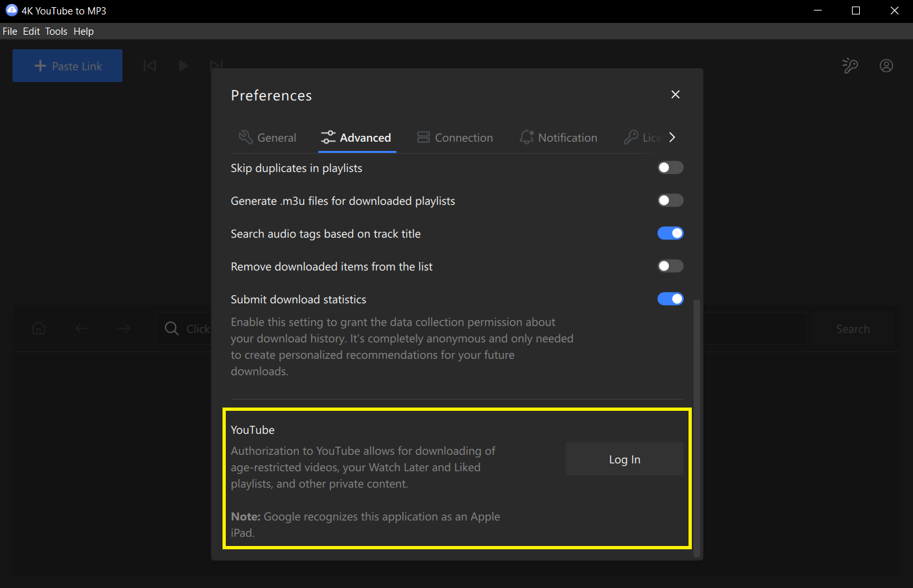The width and height of the screenshot is (913, 588).
Task: Click the License tab key icon
Action: point(631,137)
